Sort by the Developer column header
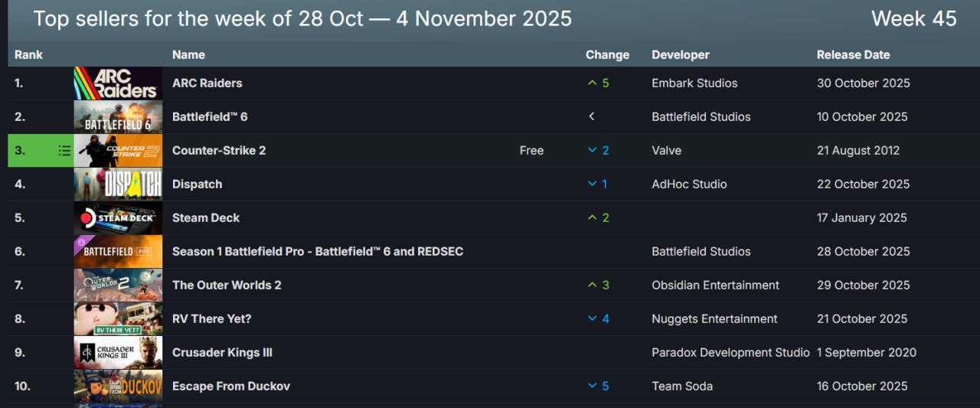The width and height of the screenshot is (980, 408). coord(680,55)
